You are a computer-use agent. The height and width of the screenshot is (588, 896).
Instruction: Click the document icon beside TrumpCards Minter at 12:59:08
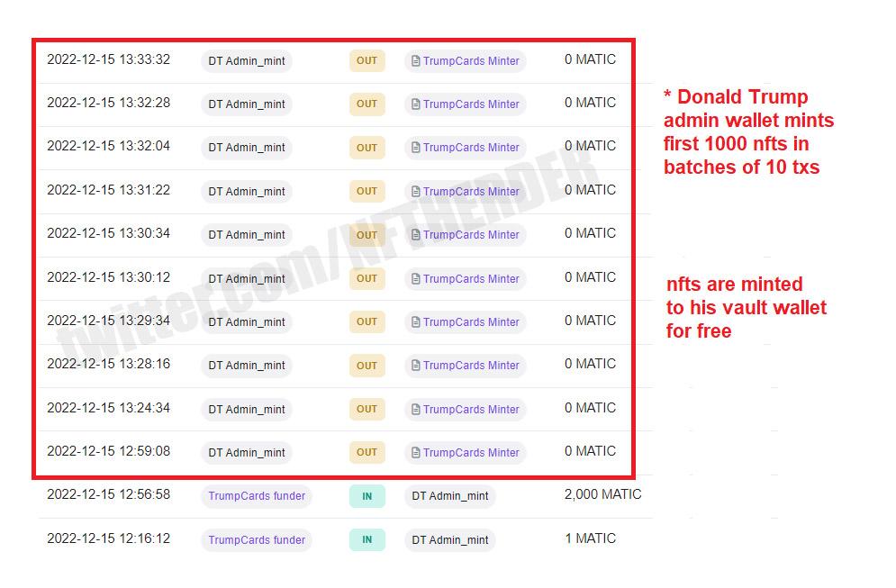414,452
